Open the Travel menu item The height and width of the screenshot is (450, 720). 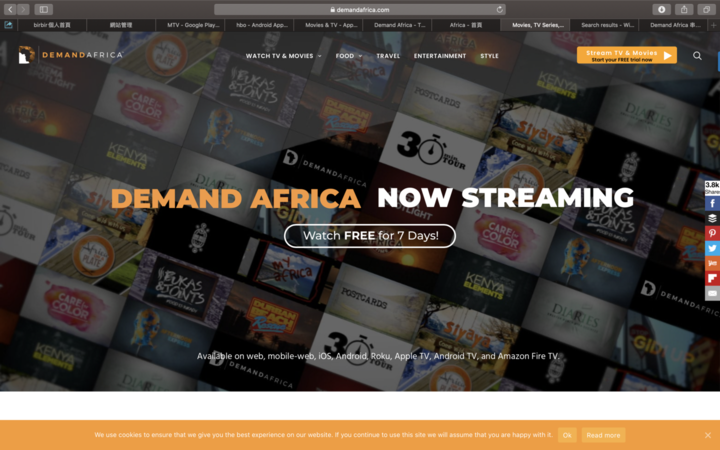(388, 56)
